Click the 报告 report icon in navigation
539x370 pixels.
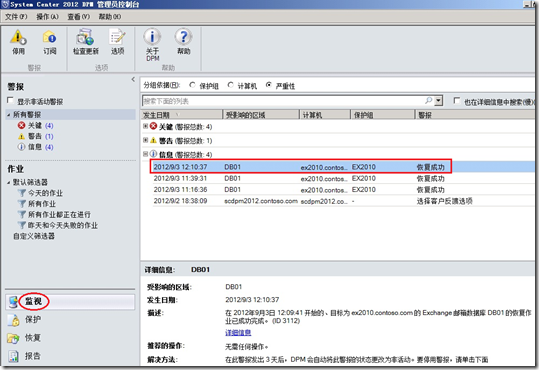[x=13, y=356]
